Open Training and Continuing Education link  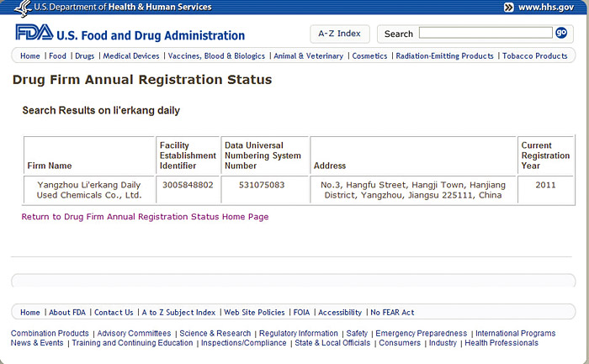point(132,343)
